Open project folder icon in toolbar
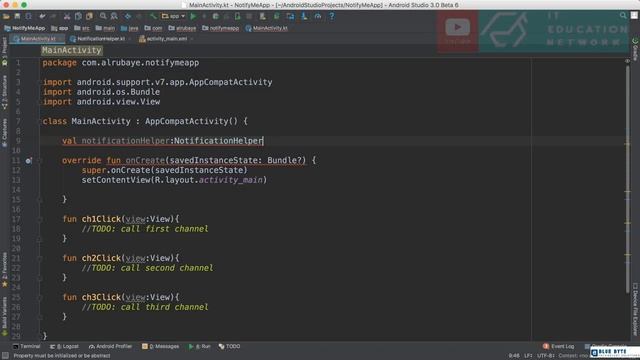The height and width of the screenshot is (360, 640). click(x=6, y=16)
